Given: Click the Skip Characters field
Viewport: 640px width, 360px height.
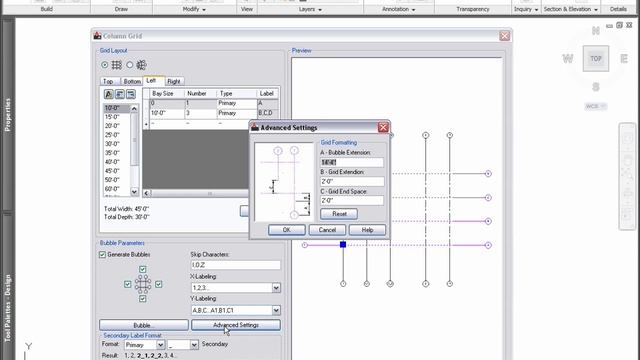Looking at the screenshot, I should (x=236, y=265).
